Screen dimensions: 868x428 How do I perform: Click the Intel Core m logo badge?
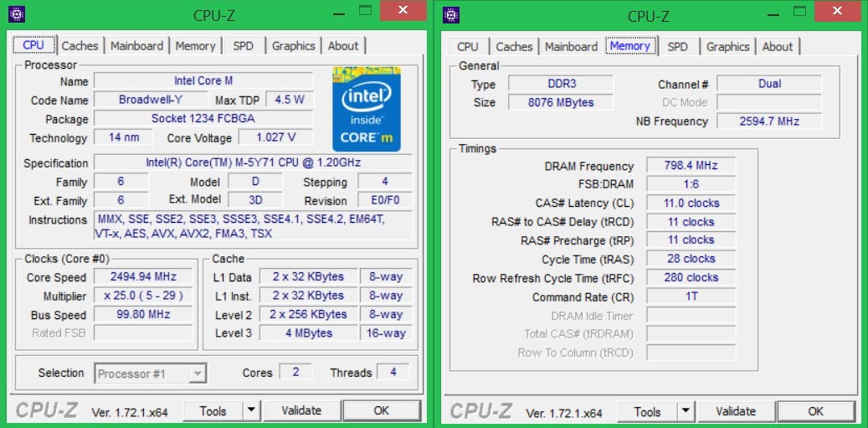click(366, 109)
